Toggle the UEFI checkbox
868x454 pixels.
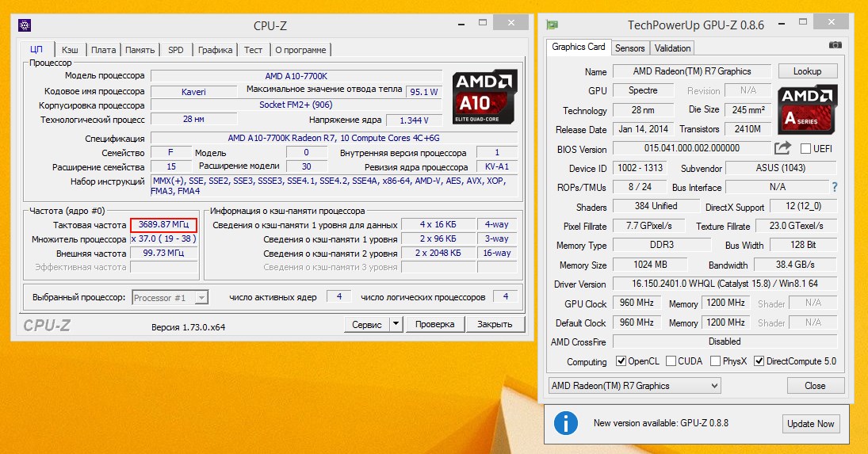[x=806, y=149]
